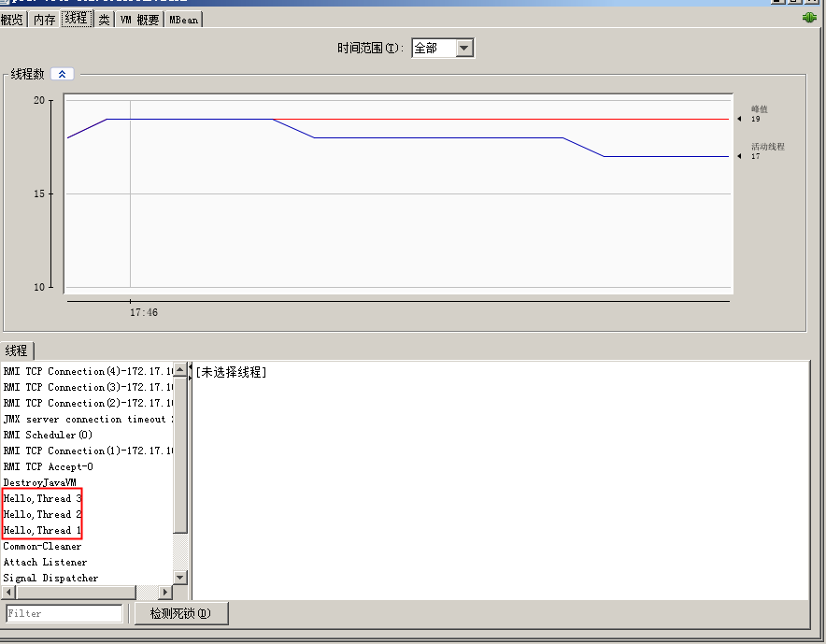Click the 峰值 19 legend marker
Viewport: 826px width, 644px height.
pyautogui.click(x=740, y=119)
